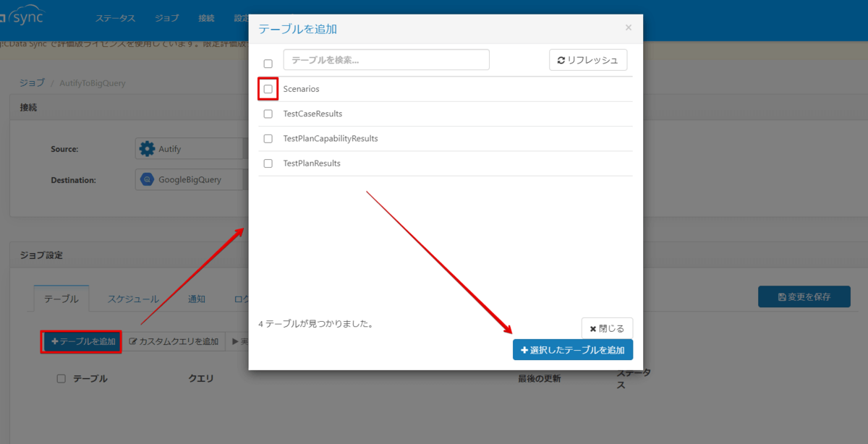868x444 pixels.
Task: Click the GoogleBigQuery destination icon
Action: tap(148, 179)
